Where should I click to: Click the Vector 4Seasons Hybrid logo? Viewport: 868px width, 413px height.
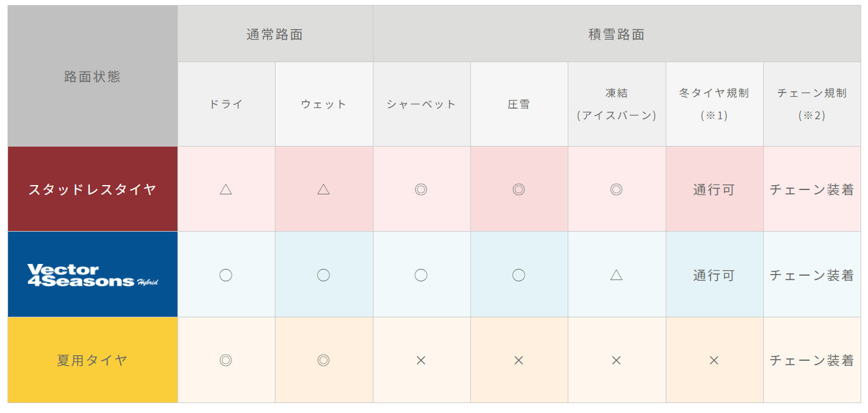(92, 275)
